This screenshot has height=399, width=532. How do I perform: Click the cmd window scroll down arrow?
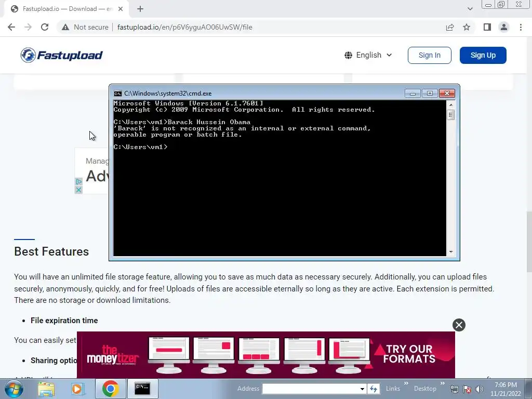tap(451, 252)
